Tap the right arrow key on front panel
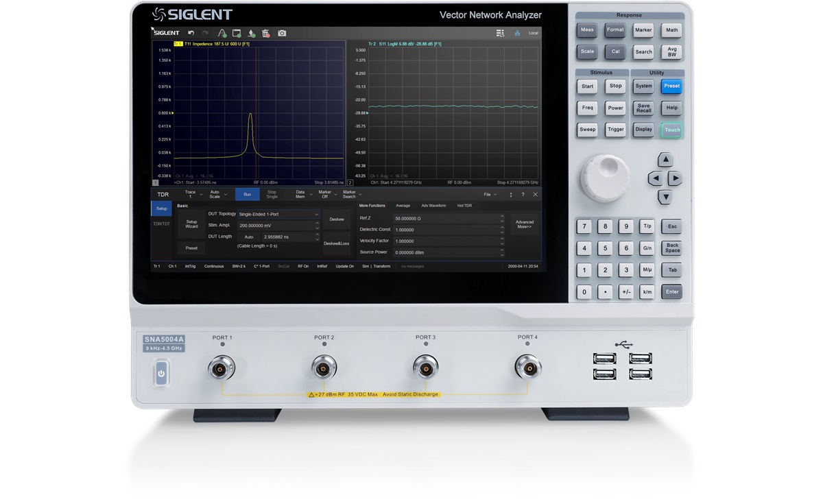 point(676,179)
